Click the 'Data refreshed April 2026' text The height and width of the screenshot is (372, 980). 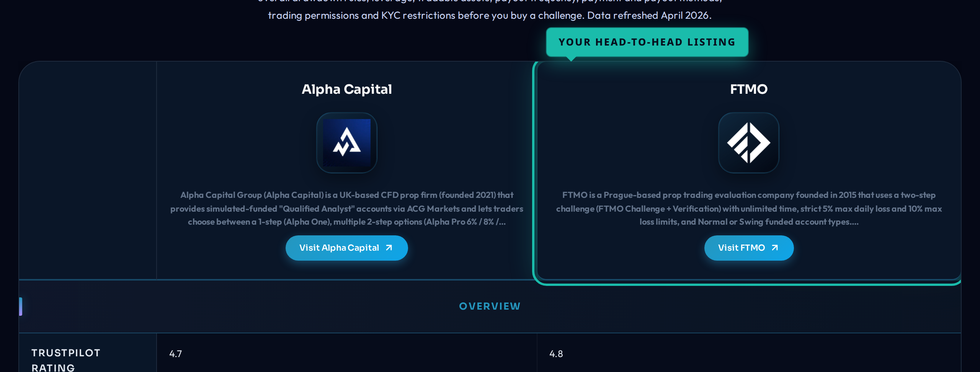click(649, 15)
